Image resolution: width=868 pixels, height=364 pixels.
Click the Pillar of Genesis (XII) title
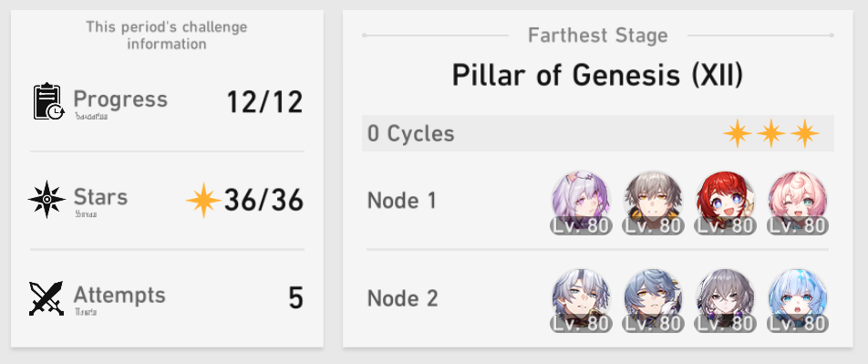(598, 76)
